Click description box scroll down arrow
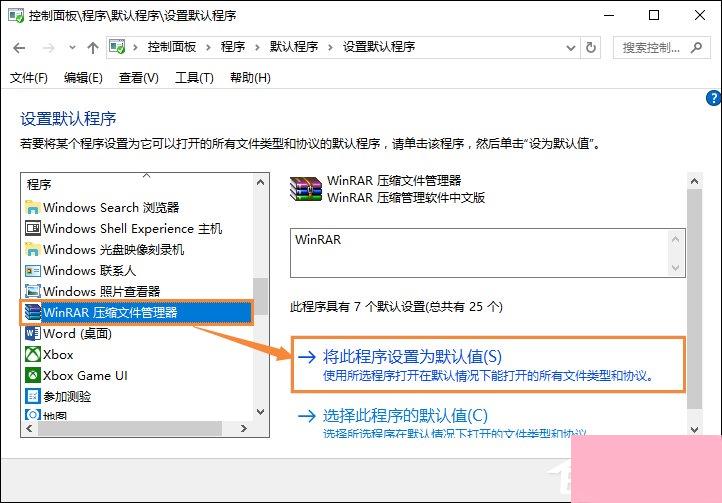 click(675, 268)
